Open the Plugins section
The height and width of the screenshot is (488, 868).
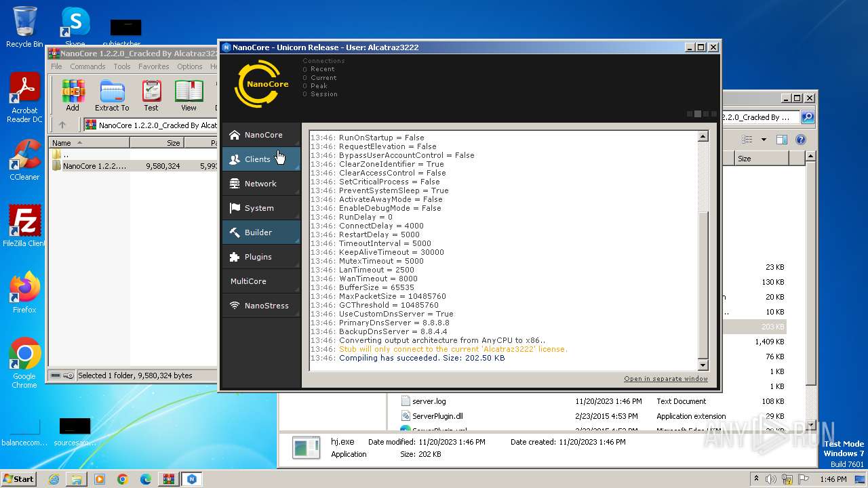(x=261, y=257)
